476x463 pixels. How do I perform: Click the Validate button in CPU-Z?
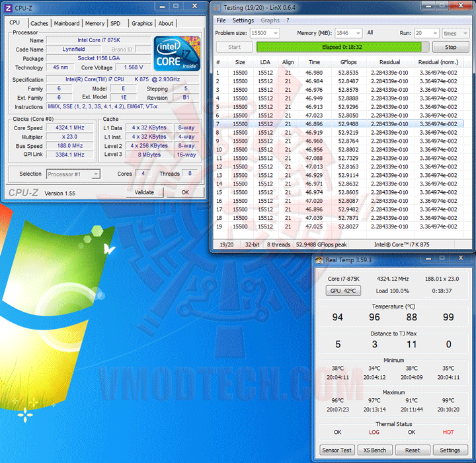144,192
